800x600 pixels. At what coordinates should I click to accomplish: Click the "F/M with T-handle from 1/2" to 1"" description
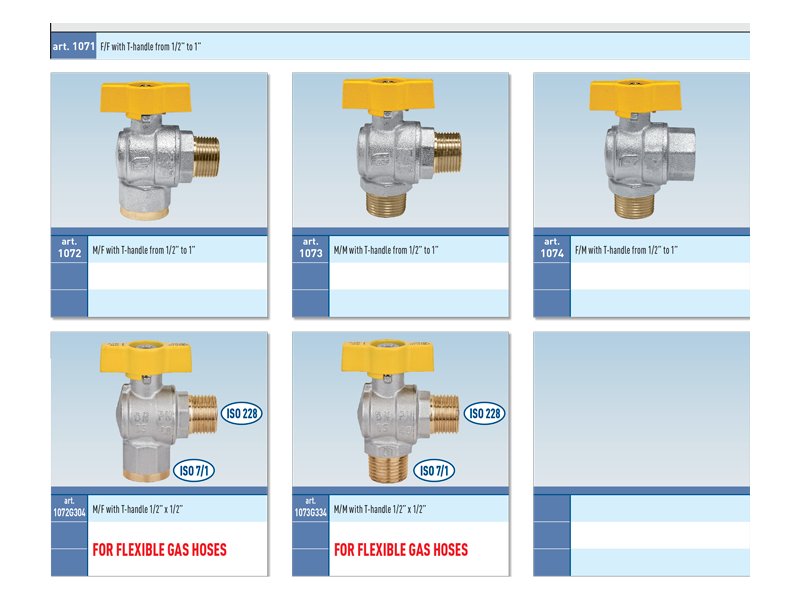(x=625, y=250)
